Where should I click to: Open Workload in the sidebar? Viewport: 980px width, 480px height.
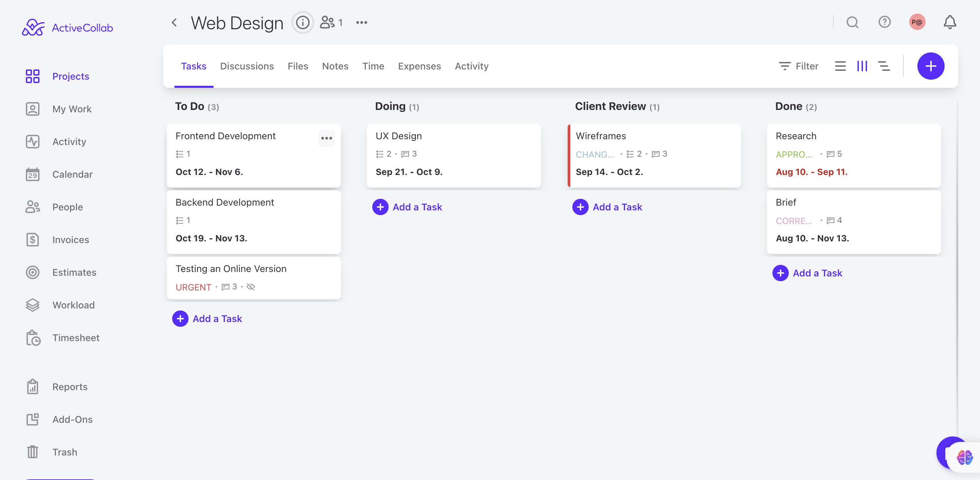[73, 305]
